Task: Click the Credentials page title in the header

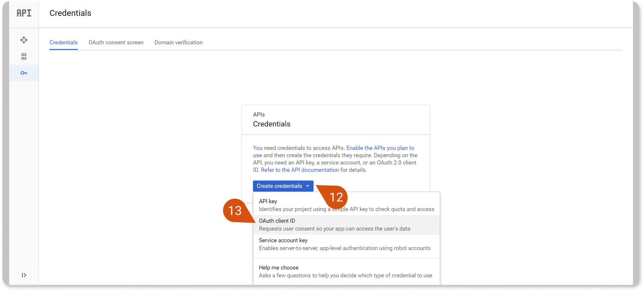Action: coord(70,13)
